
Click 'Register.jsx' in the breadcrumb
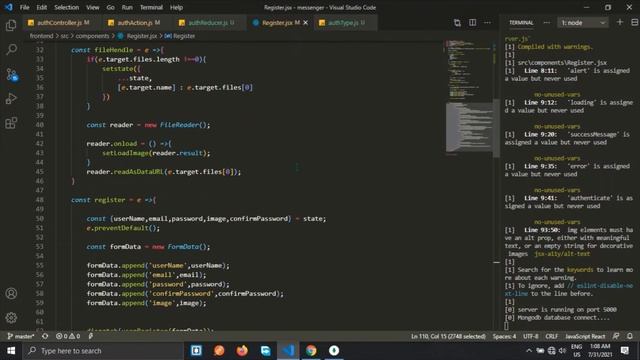(141, 36)
